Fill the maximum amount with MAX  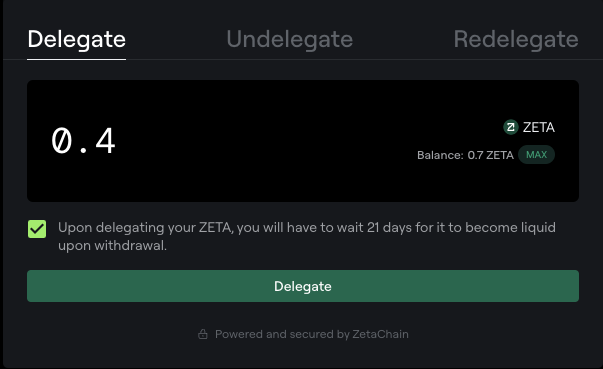(x=536, y=155)
